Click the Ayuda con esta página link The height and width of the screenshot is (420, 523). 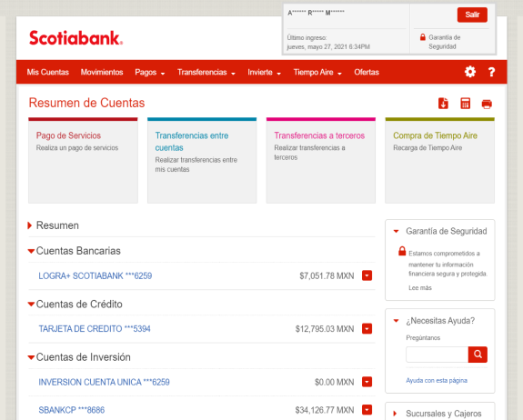point(437,380)
